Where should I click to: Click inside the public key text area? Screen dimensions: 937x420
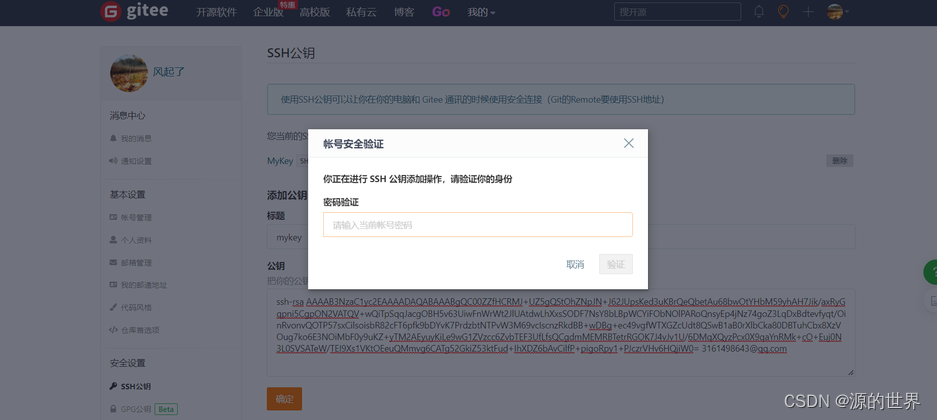(561, 333)
